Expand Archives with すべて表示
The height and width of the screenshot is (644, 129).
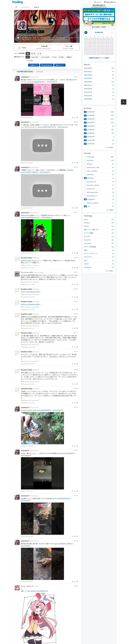pos(110,147)
